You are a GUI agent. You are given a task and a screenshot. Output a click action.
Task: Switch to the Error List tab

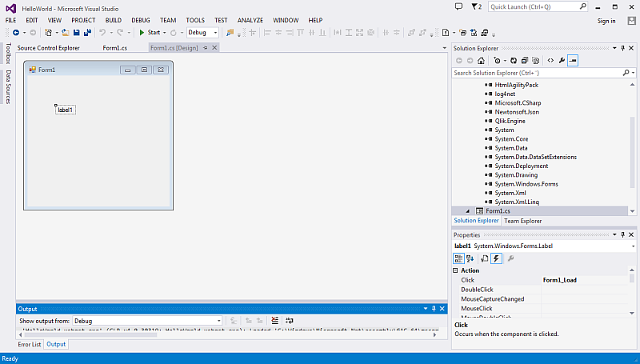(30, 344)
